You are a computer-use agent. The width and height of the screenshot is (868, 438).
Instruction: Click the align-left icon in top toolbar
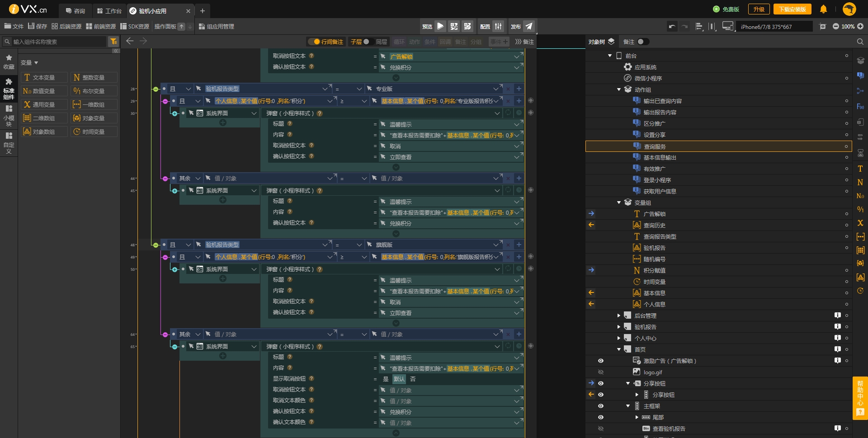click(699, 27)
